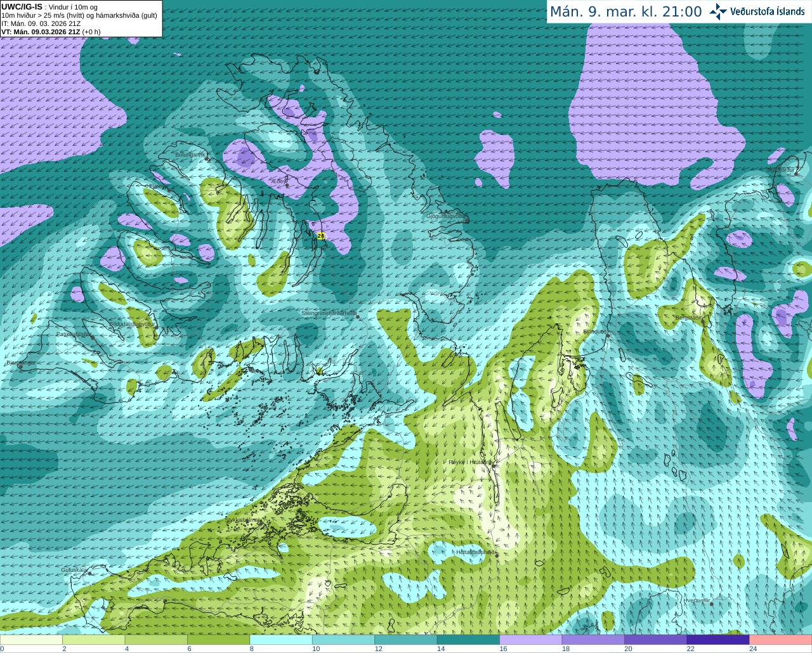Viewport: 812px width, 653px height.
Task: Click the Stykkishólmur station label
Action: point(242,520)
